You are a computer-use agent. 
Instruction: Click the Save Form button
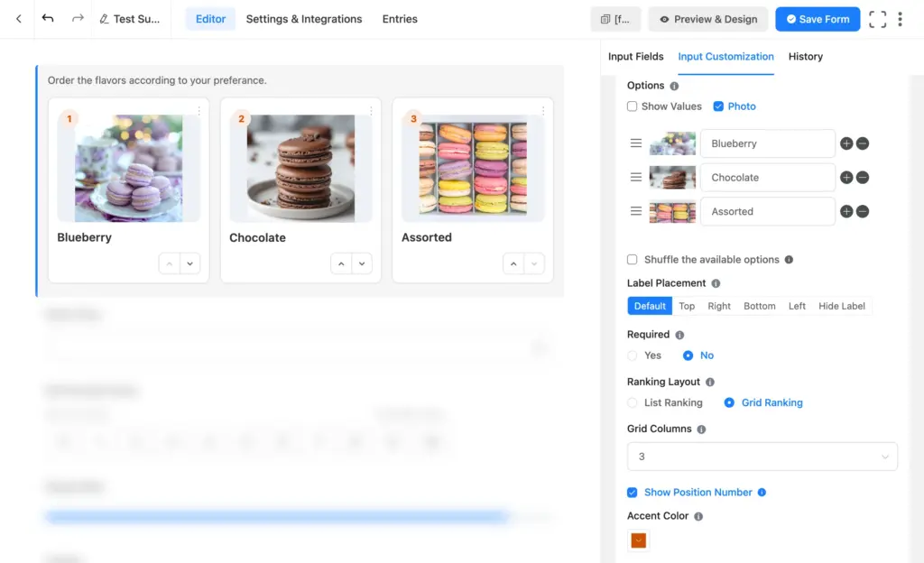(818, 20)
